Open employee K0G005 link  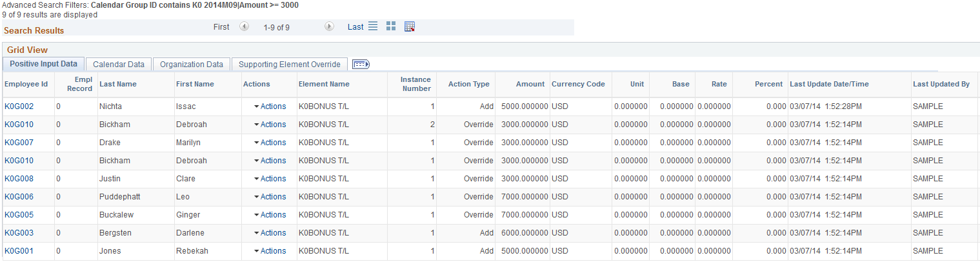click(19, 215)
